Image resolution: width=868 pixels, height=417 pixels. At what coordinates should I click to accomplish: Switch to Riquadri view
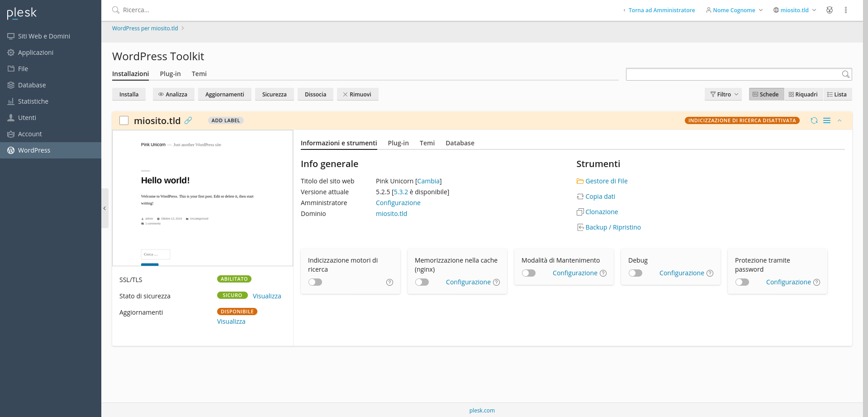tap(803, 94)
